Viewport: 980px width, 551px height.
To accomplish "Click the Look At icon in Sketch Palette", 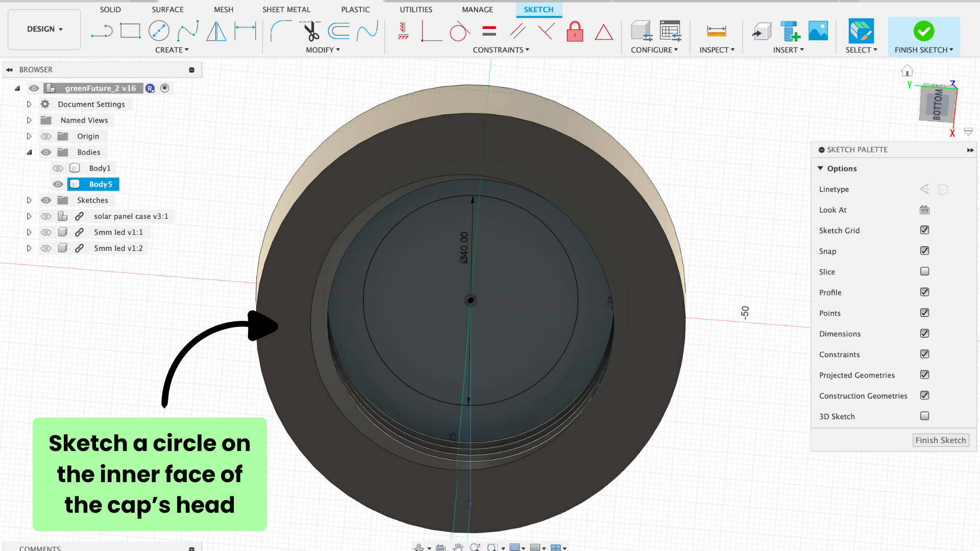I will point(924,210).
